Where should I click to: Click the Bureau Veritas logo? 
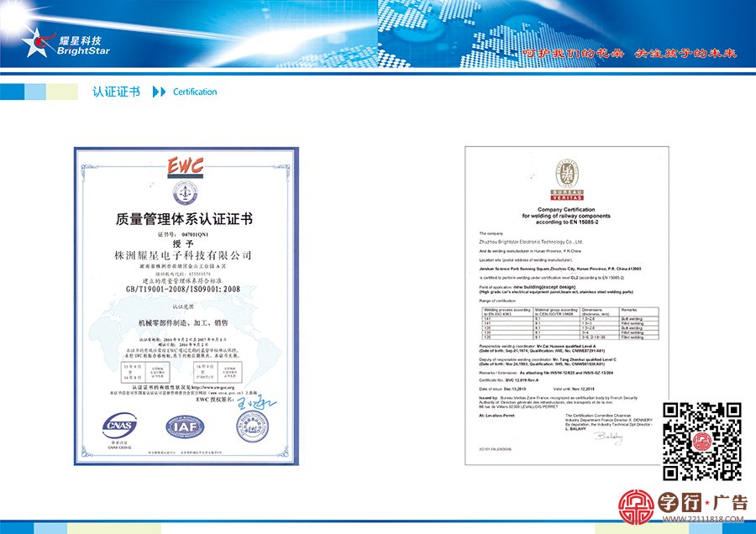click(x=567, y=180)
